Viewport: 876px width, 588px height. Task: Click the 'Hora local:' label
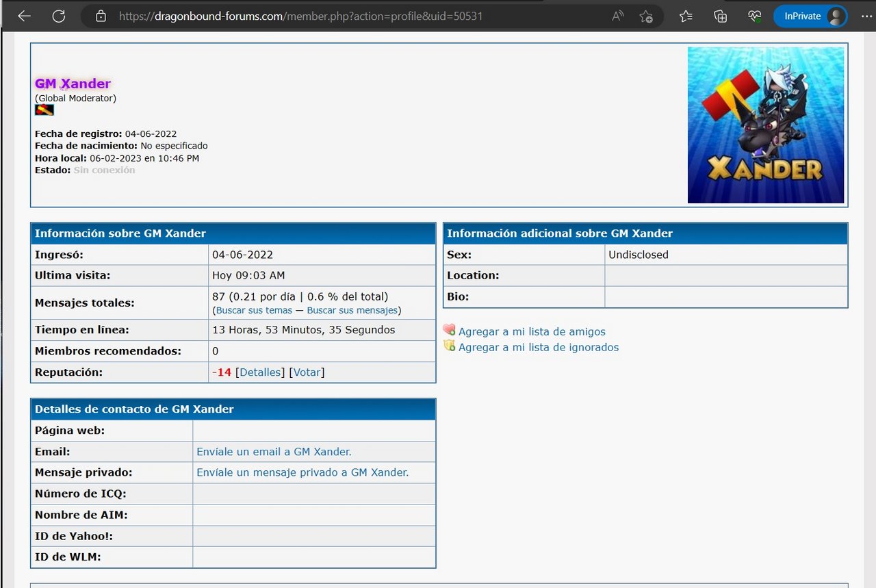tap(61, 158)
